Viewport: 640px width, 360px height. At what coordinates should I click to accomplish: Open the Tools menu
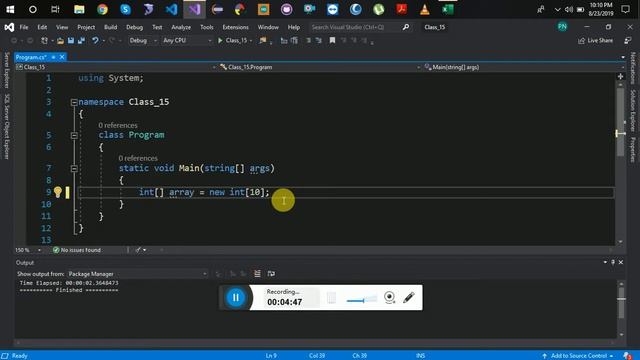point(207,27)
